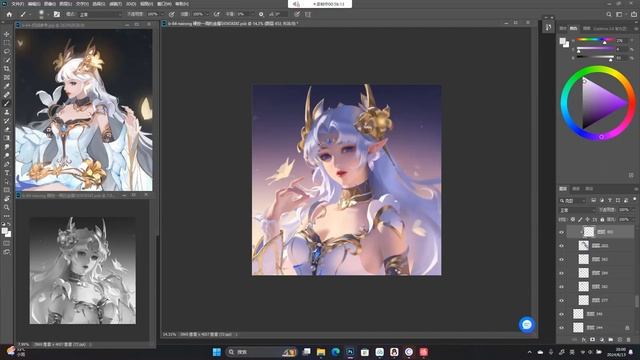The image size is (640, 360).
Task: Select the Pen tool
Action: pos(7,164)
